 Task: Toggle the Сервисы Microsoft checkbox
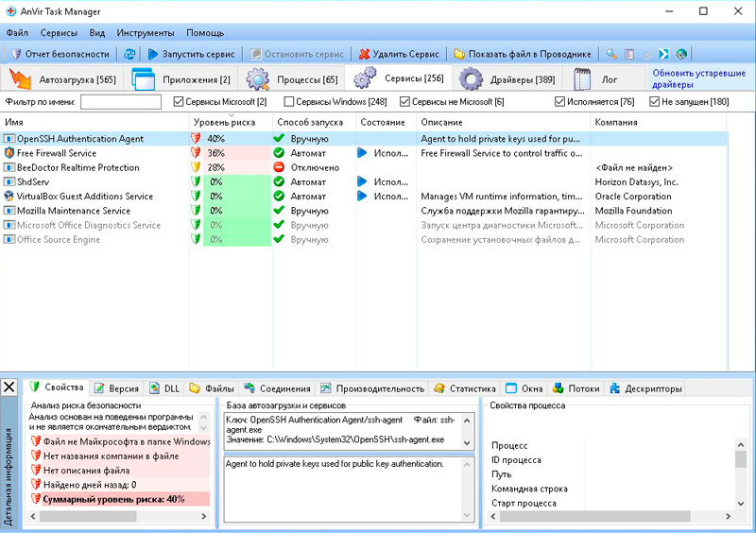tap(179, 101)
